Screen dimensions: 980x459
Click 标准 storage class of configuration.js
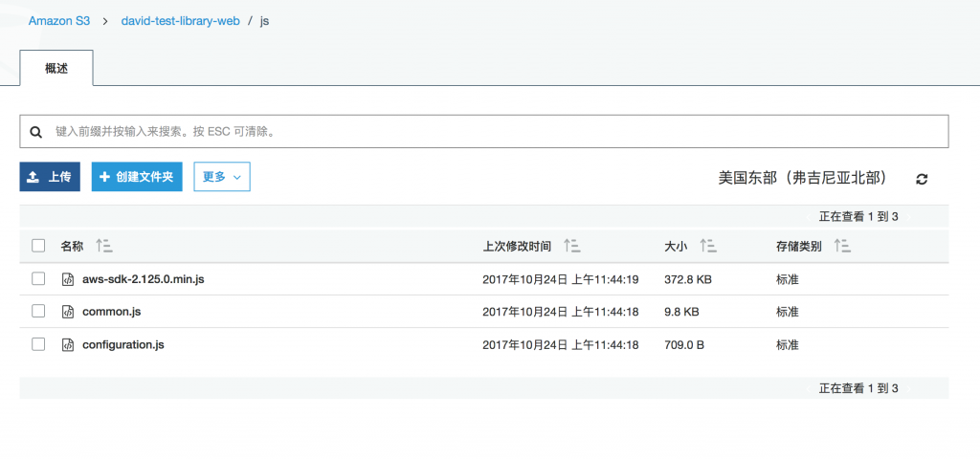788,344
